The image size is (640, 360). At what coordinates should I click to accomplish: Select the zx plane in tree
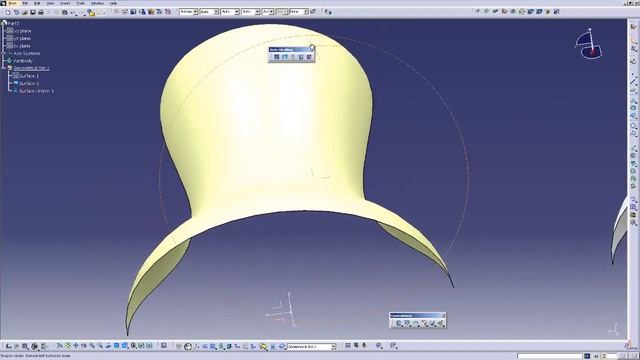(22, 46)
